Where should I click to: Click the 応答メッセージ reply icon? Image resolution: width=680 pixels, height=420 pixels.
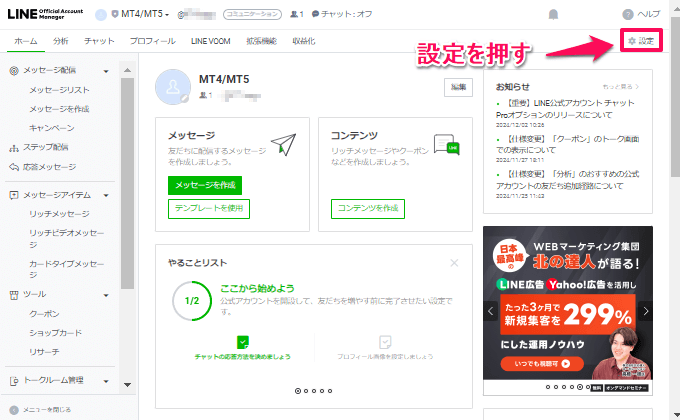coord(14,167)
